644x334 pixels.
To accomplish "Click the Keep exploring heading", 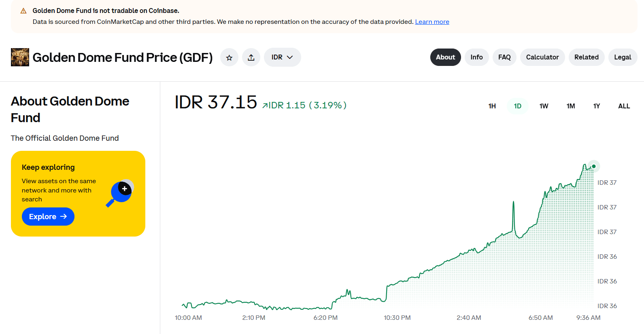I will pos(48,167).
